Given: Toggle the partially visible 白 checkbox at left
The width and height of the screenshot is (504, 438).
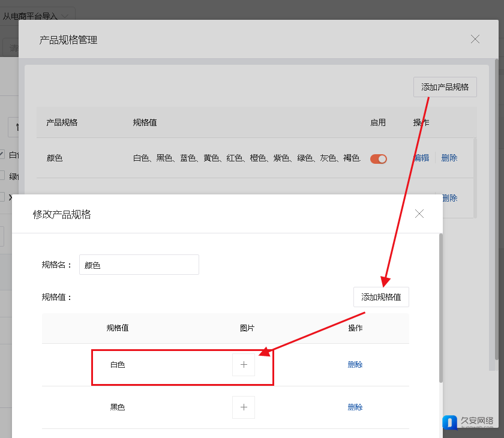Looking at the screenshot, I should (x=2, y=155).
